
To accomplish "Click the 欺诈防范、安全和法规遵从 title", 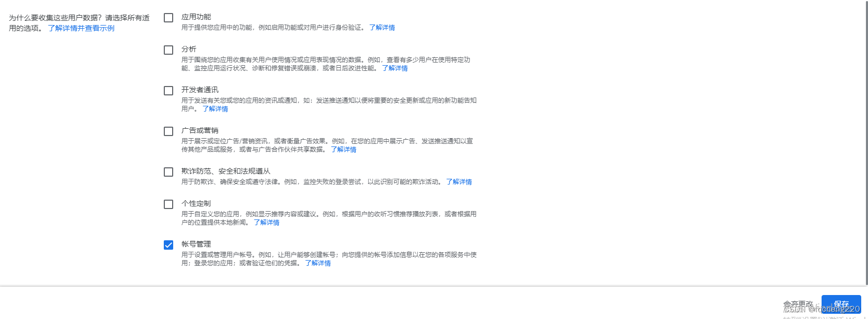I will point(226,171).
